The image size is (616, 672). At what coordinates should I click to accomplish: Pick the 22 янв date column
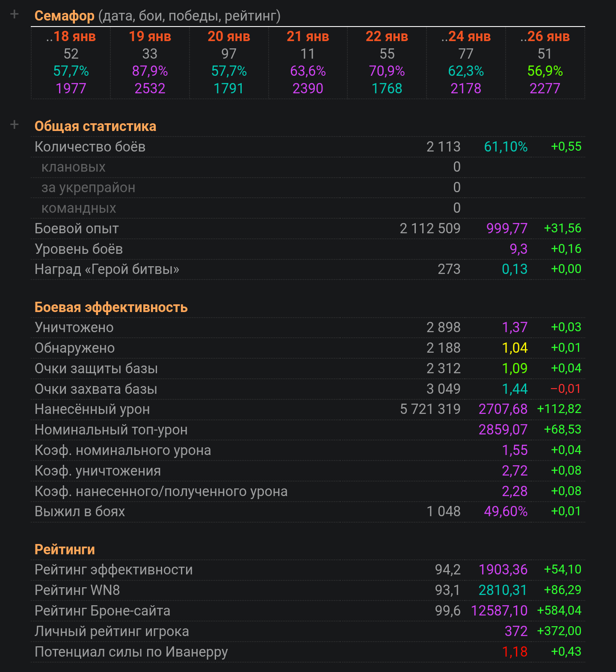387,36
